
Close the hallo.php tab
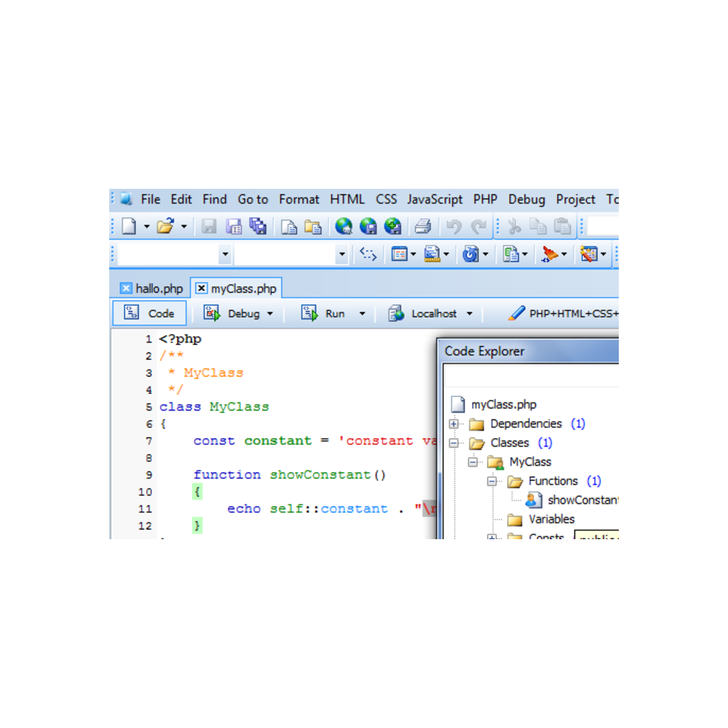[126, 288]
